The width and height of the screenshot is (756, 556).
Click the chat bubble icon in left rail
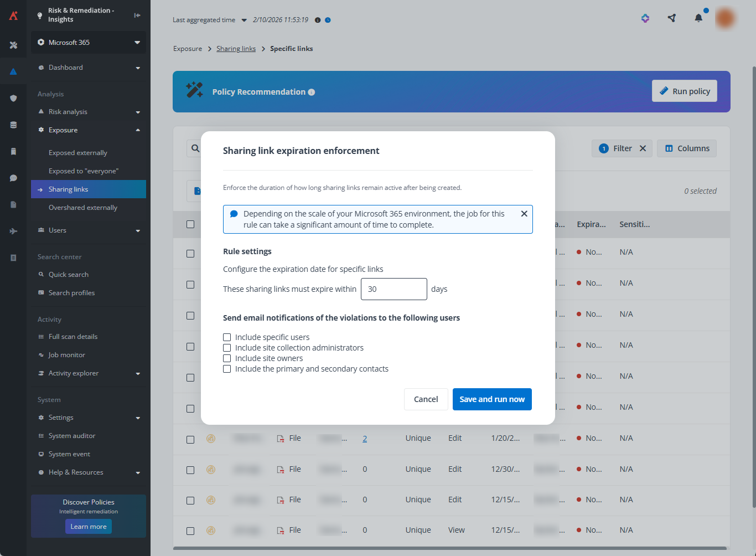[13, 178]
